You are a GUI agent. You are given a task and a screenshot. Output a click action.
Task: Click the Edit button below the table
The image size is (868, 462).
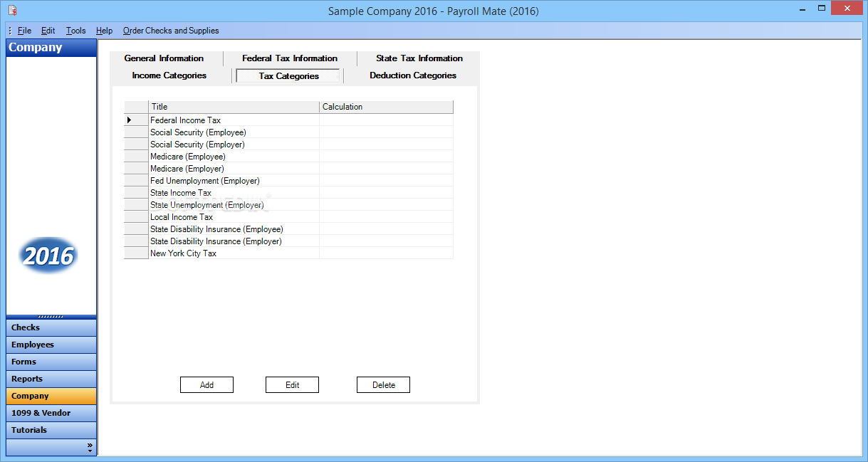click(292, 385)
